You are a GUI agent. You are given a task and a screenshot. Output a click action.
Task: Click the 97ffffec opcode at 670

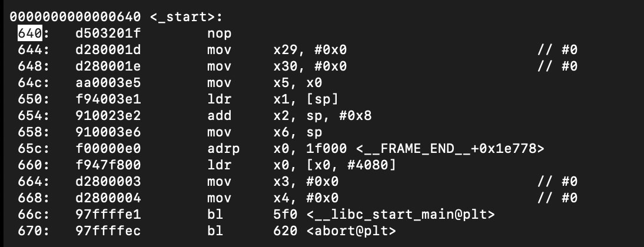[x=108, y=231]
